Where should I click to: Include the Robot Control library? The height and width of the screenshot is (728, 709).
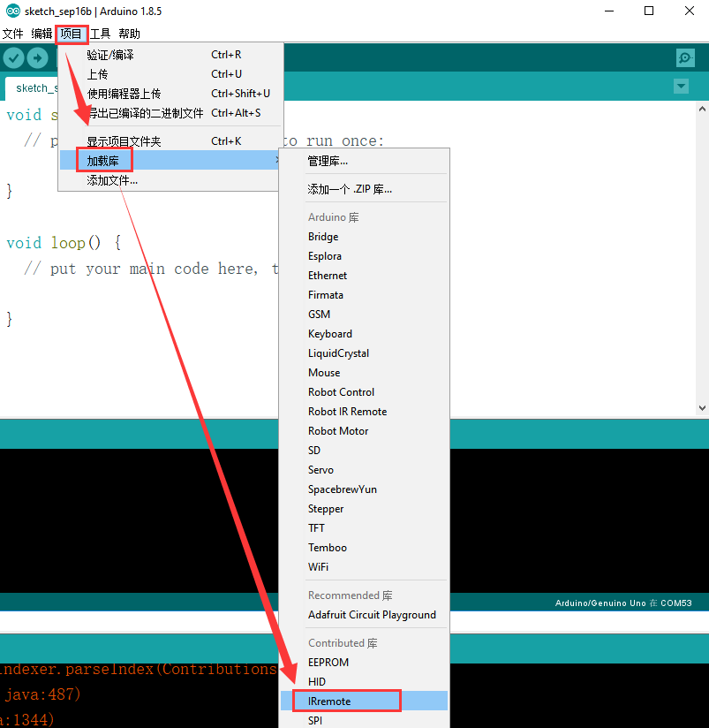pyautogui.click(x=365, y=392)
